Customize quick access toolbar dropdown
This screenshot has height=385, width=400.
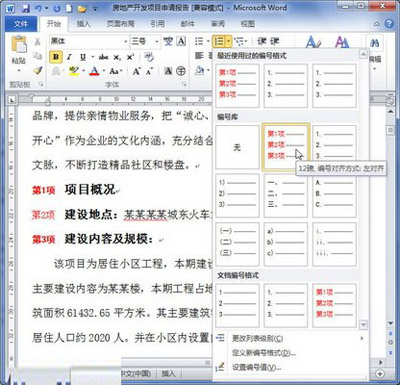(95, 9)
